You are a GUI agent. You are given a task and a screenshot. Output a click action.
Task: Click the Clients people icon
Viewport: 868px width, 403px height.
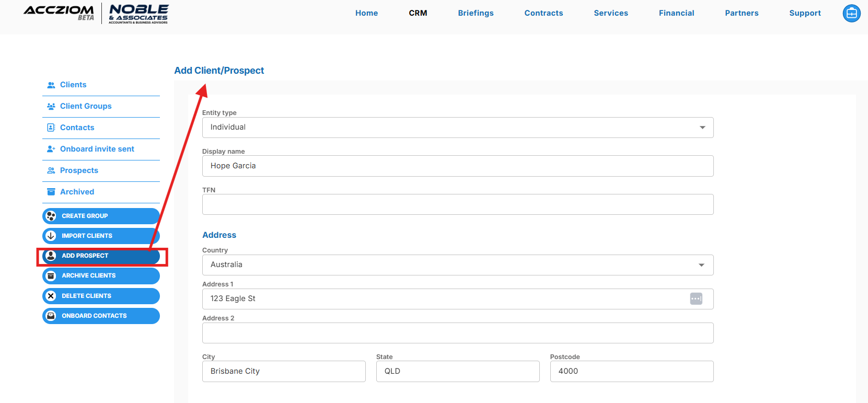pyautogui.click(x=51, y=85)
